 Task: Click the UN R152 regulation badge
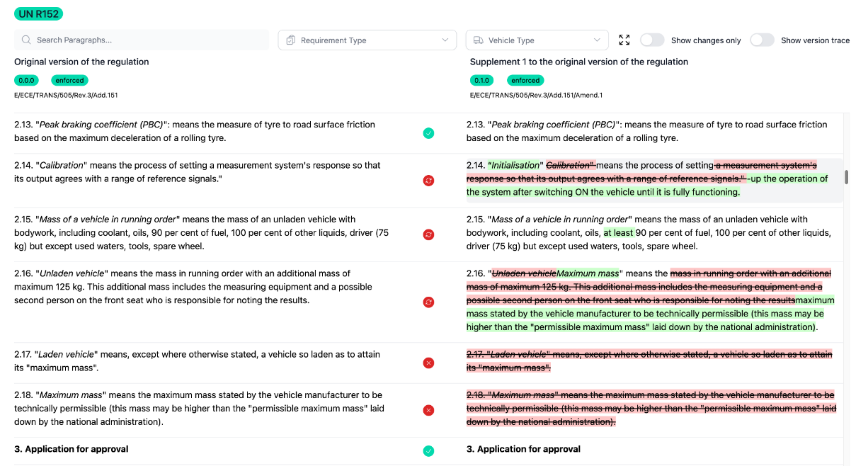click(x=38, y=13)
